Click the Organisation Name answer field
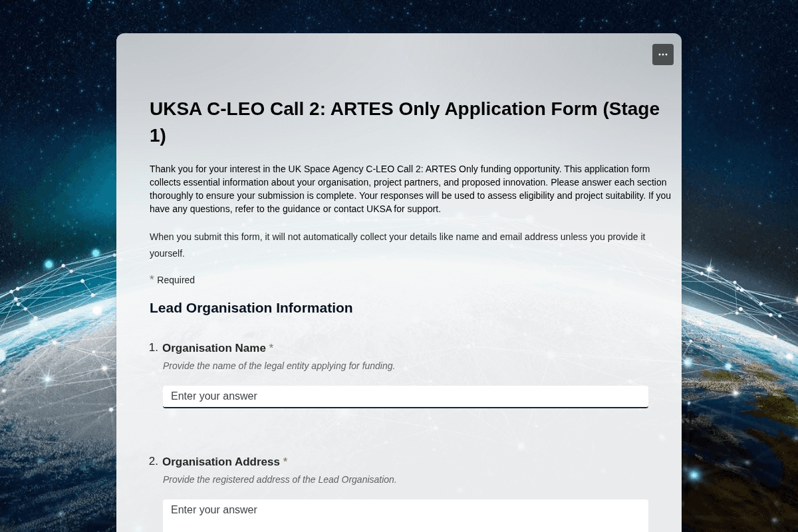Screen dimensions: 798x532 tap(406, 396)
